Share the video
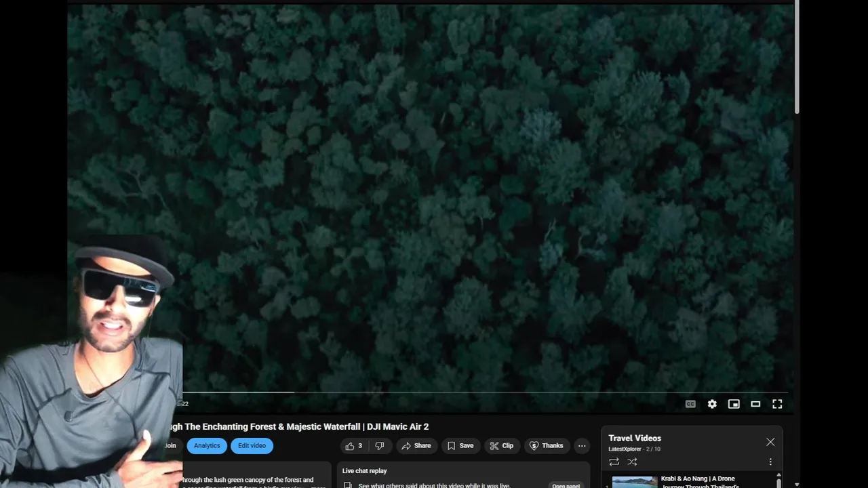This screenshot has width=868, height=488. [416, 446]
